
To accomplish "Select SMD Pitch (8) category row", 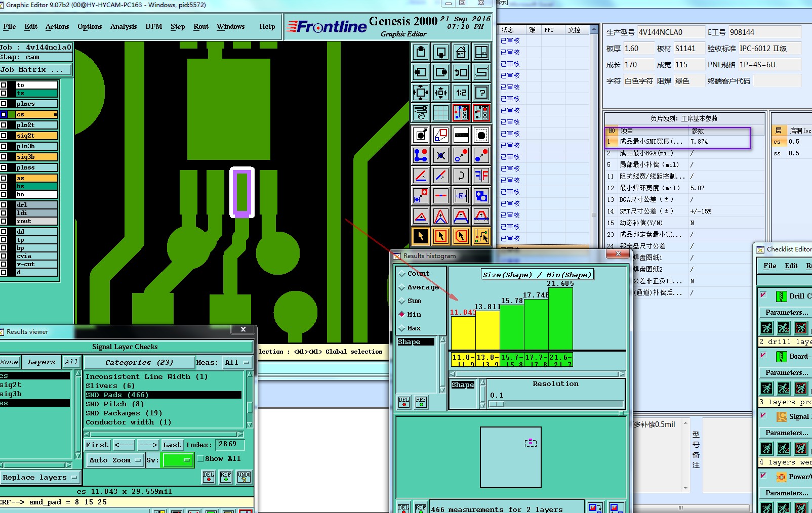I will click(x=164, y=404).
